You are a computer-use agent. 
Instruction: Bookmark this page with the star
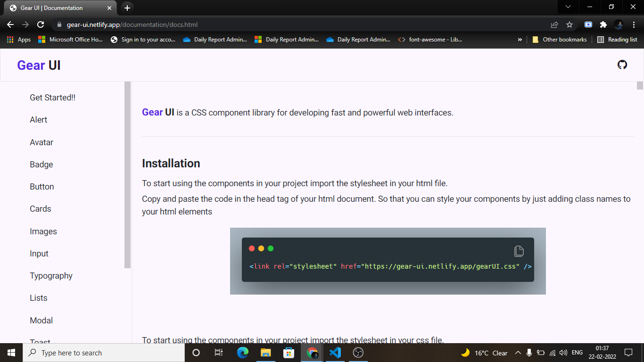[570, 25]
